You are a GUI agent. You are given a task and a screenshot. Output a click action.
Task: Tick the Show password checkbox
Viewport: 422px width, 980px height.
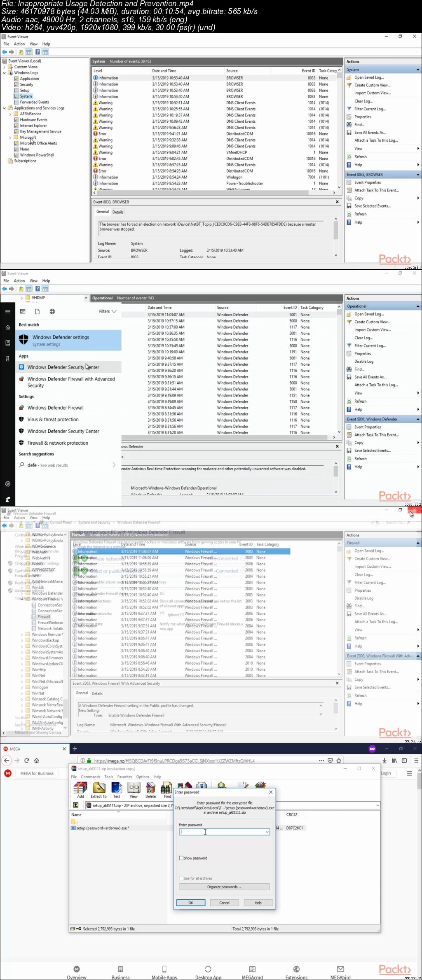[181, 858]
